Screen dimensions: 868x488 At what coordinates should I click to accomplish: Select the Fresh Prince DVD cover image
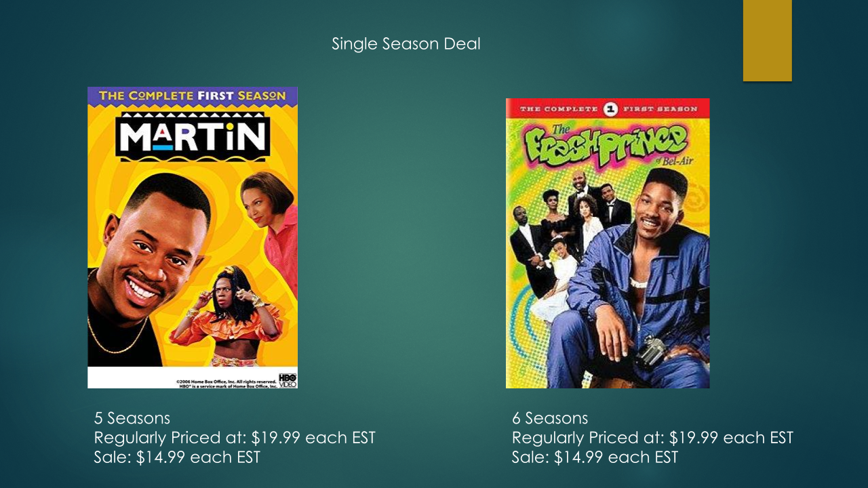pos(608,243)
